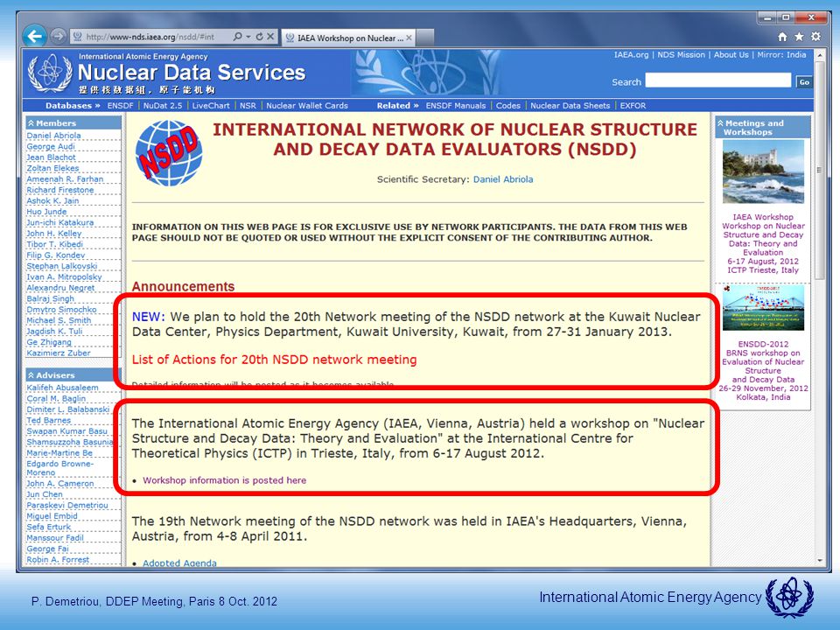Click the browser Forward arrow button
Viewport: 840px width, 630px height.
58,37
